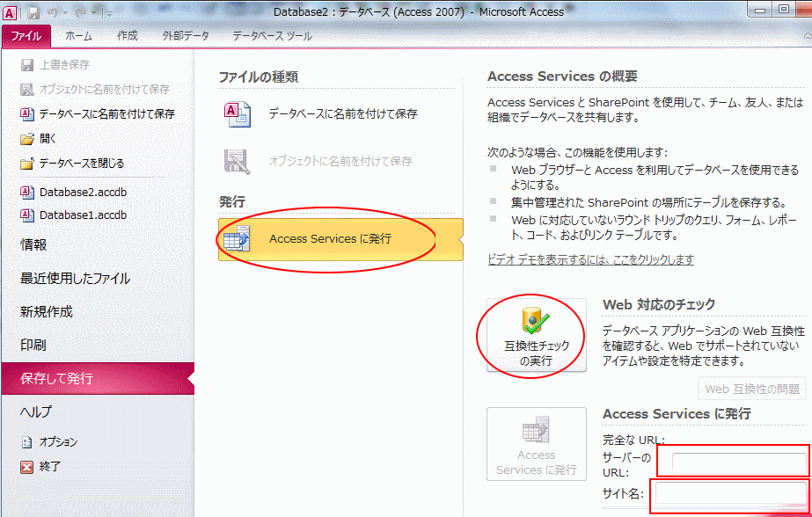812x517 pixels.
Task: Click the red X icon beside 終了
Action: [27, 467]
